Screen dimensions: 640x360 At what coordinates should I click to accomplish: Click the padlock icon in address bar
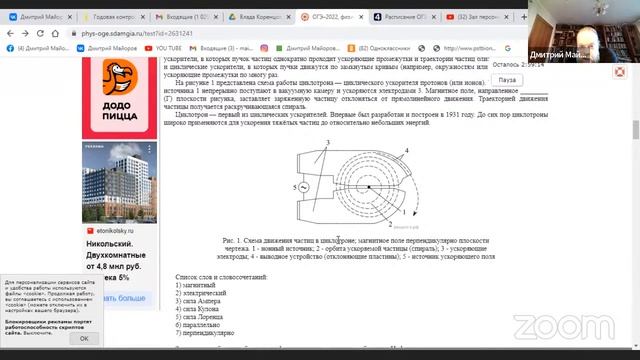click(x=74, y=33)
